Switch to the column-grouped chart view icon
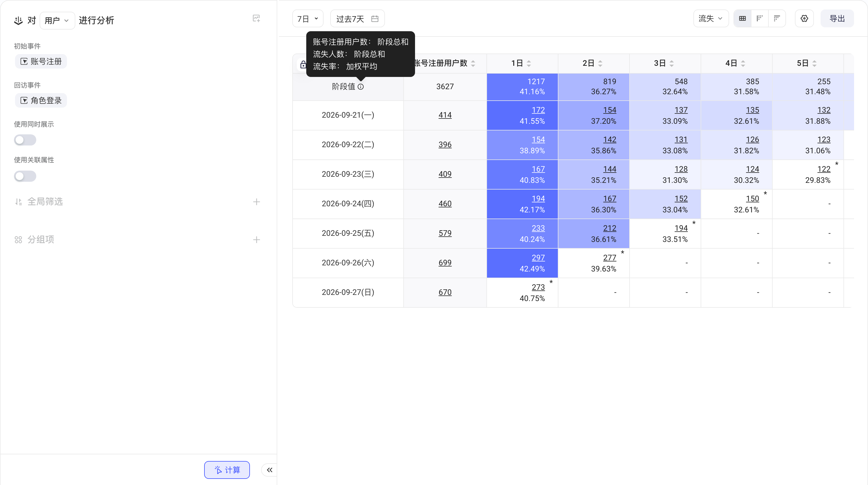Viewport: 868px width, 485px height. (759, 18)
